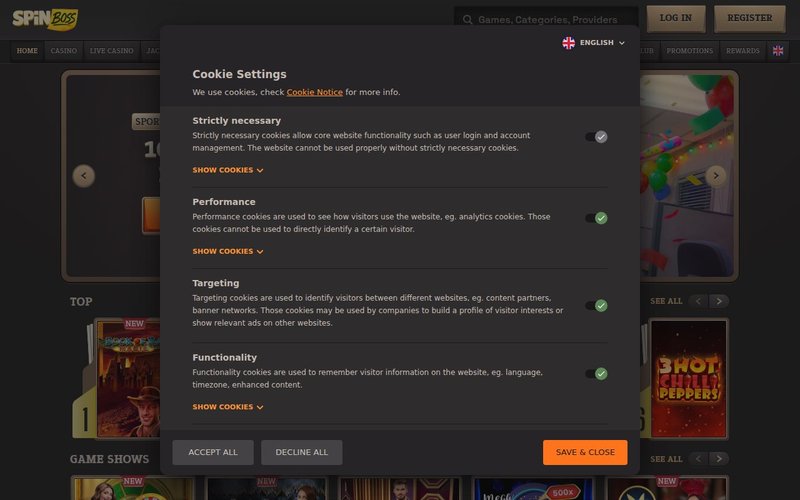Toggle the Strictly necessary cookies switch
The image size is (800, 500).
click(596, 137)
